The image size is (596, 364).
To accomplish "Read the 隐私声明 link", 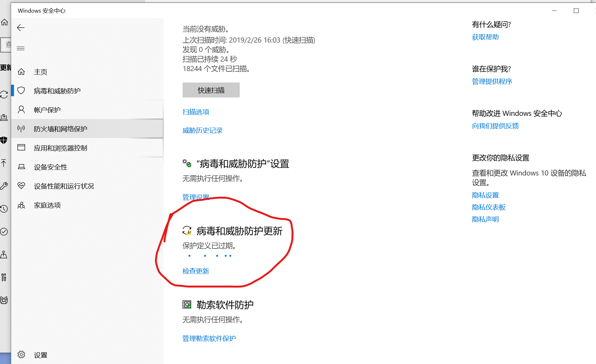I will coord(486,219).
